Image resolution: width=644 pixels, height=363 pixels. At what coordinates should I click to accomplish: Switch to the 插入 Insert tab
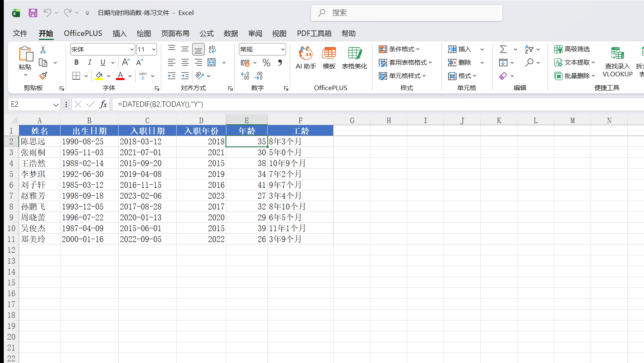tap(119, 33)
